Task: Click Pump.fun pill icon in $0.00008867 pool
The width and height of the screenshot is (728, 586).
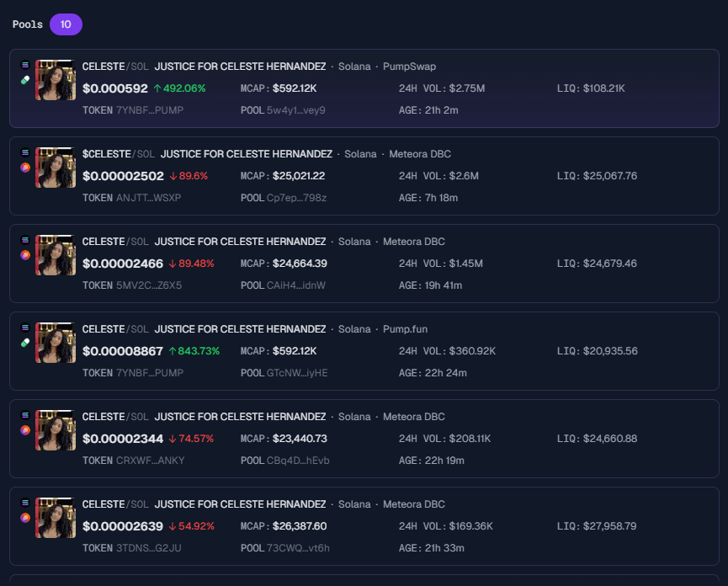Action: coord(25,343)
